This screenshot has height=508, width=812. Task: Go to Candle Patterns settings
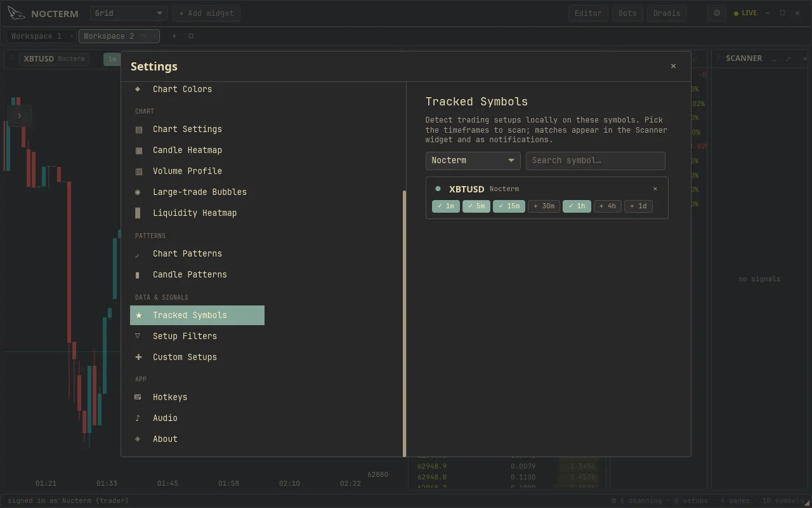click(x=197, y=274)
